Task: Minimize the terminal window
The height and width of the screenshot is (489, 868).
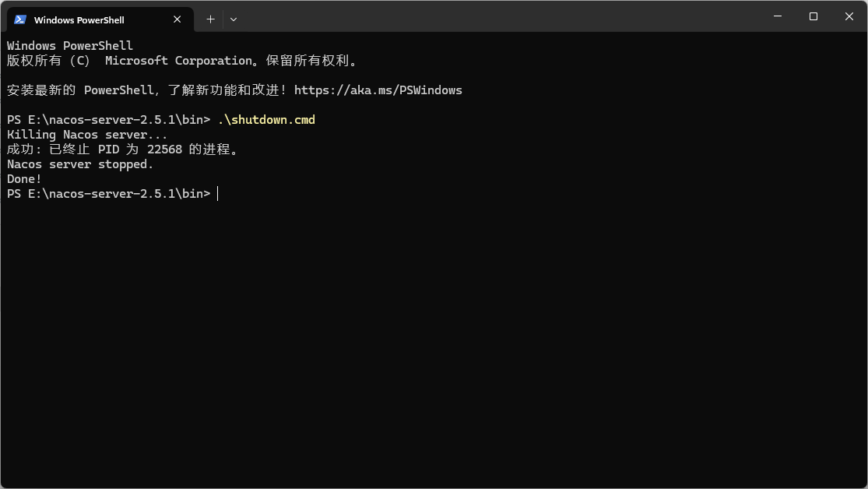Action: (778, 16)
